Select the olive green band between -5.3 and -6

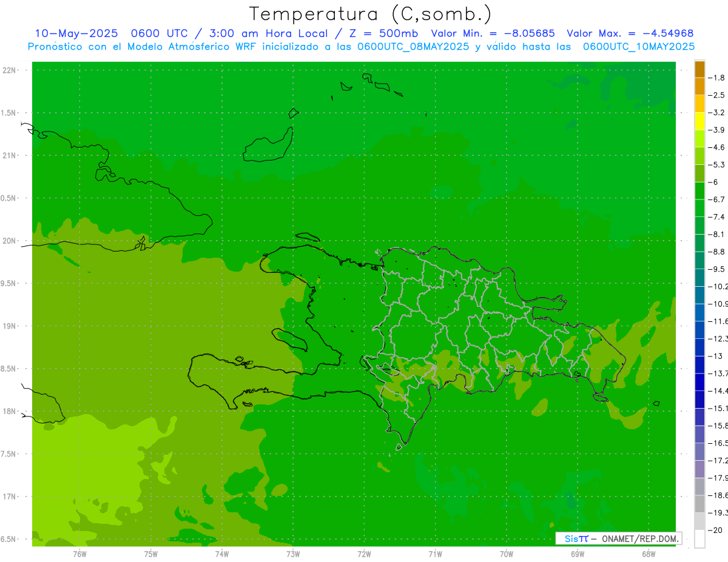click(699, 173)
